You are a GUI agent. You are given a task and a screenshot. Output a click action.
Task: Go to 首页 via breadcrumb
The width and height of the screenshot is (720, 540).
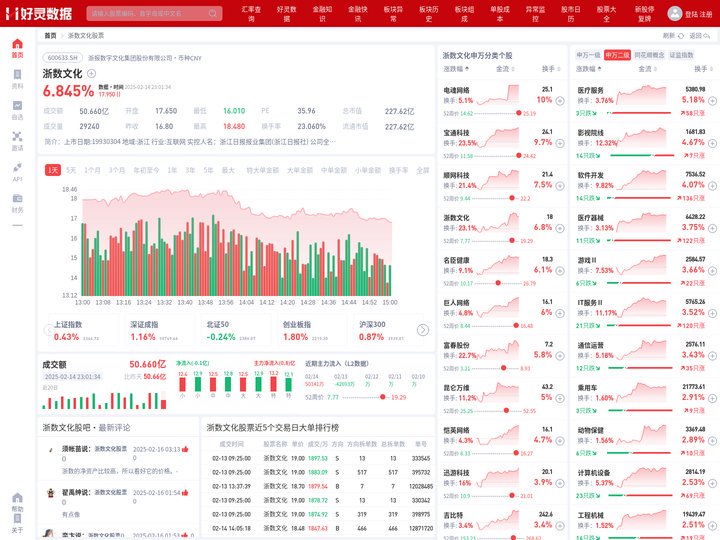(51, 36)
